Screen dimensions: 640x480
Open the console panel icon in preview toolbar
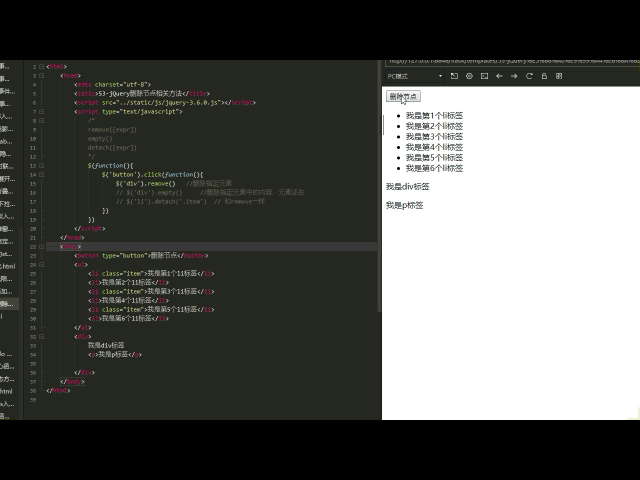click(484, 76)
